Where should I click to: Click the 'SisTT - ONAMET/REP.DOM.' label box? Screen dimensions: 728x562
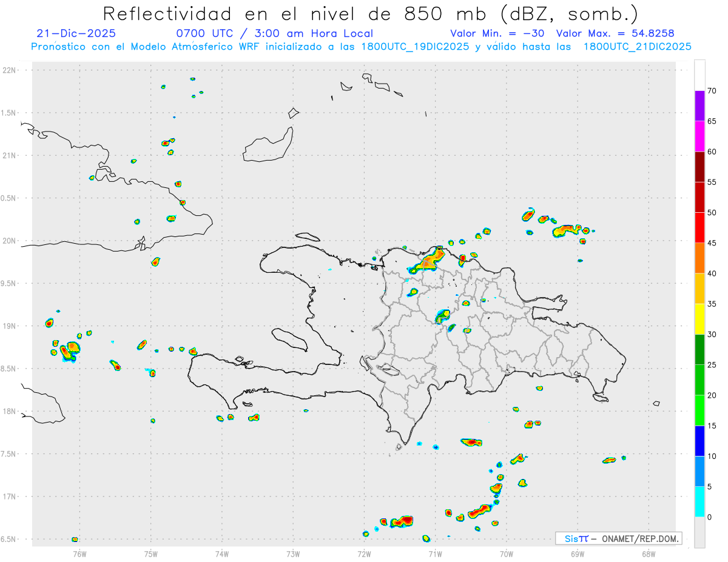(619, 538)
